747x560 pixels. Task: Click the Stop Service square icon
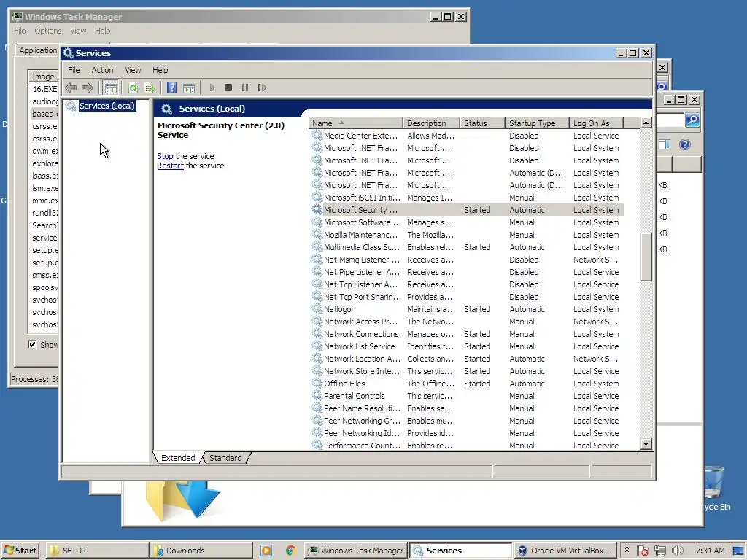coord(228,87)
